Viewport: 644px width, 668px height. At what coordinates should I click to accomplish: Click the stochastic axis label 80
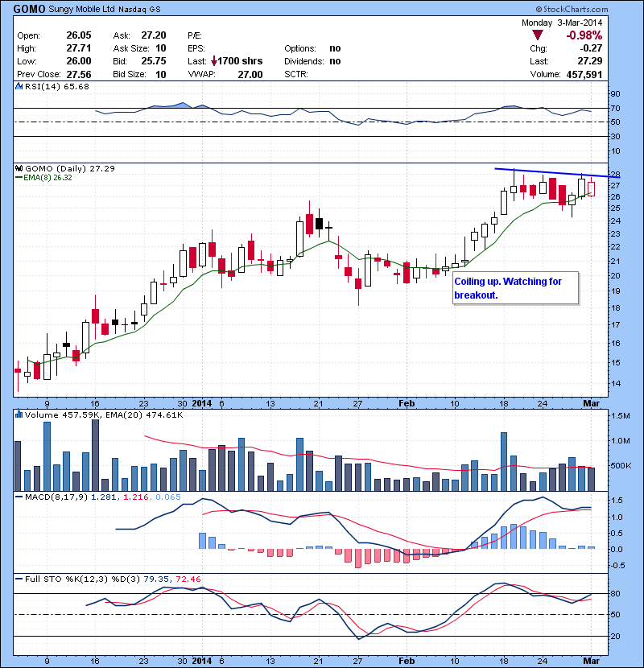(x=615, y=593)
